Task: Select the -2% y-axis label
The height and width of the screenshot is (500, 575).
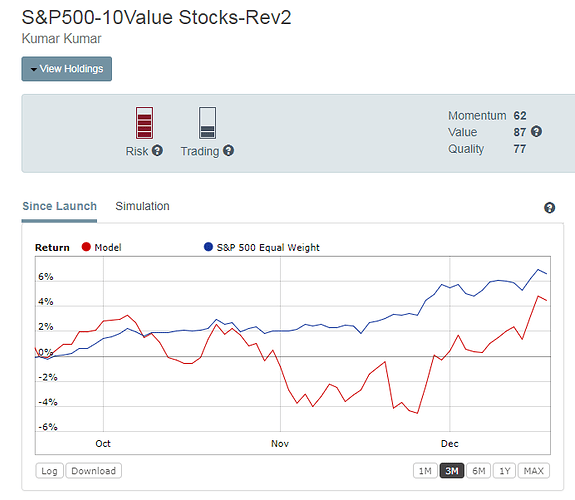Action: [x=48, y=377]
